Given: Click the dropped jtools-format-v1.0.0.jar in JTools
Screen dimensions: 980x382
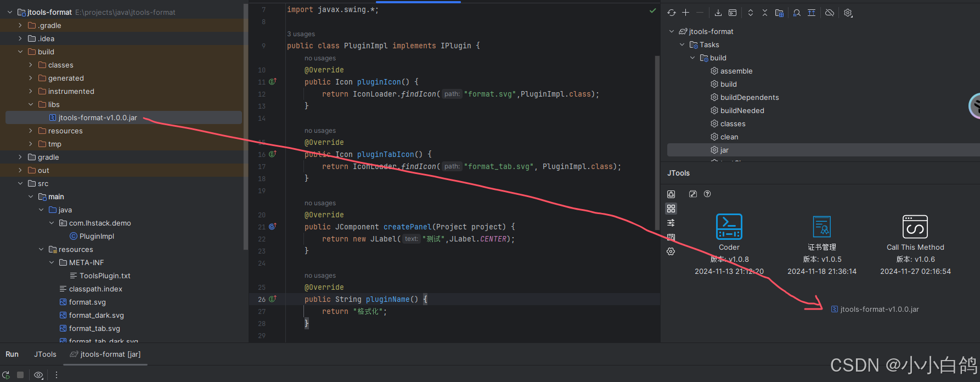Looking at the screenshot, I should coord(875,309).
